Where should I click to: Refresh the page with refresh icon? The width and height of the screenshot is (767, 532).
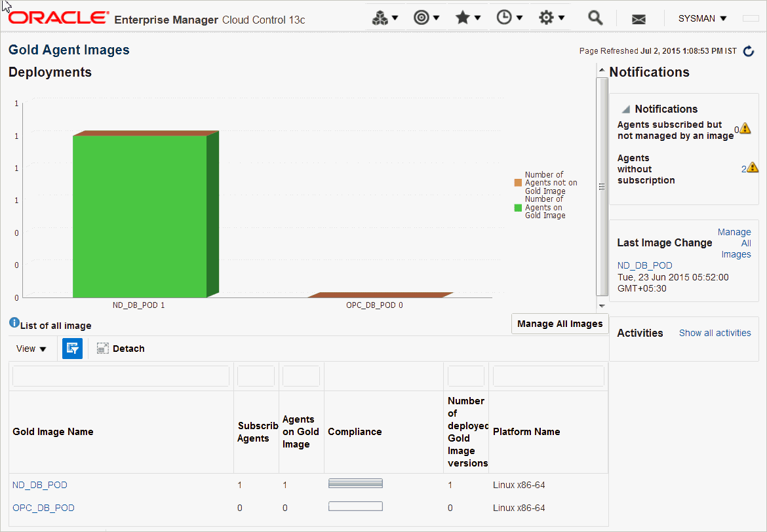[749, 51]
